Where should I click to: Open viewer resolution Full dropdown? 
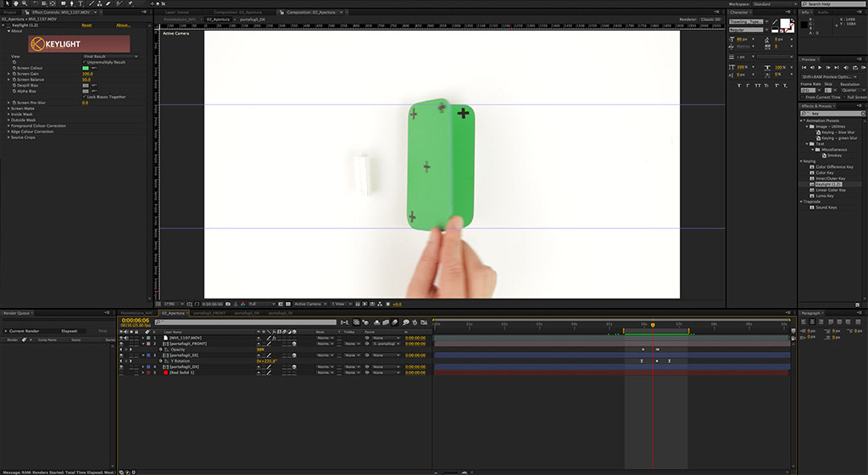[x=262, y=304]
